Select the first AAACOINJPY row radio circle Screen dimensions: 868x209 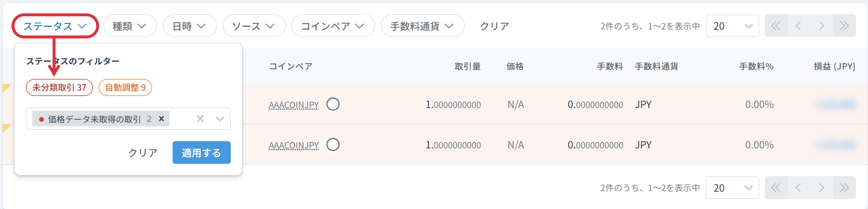[x=333, y=104]
